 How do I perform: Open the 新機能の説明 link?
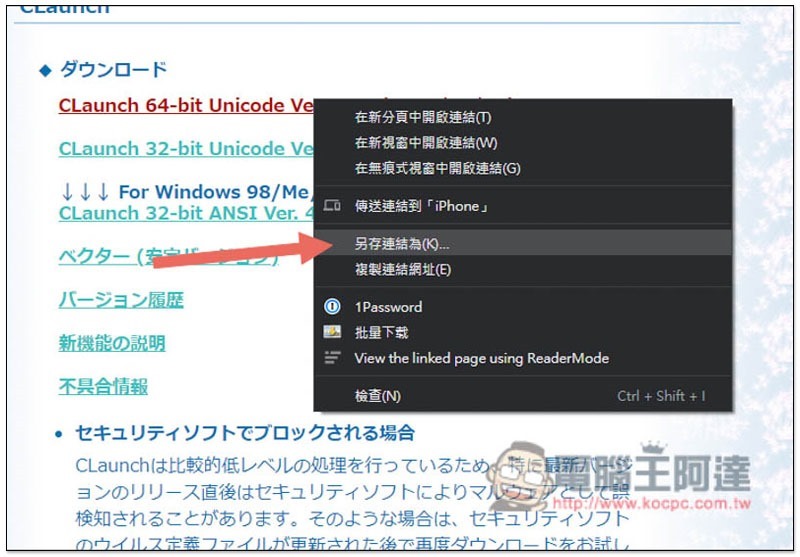(112, 343)
